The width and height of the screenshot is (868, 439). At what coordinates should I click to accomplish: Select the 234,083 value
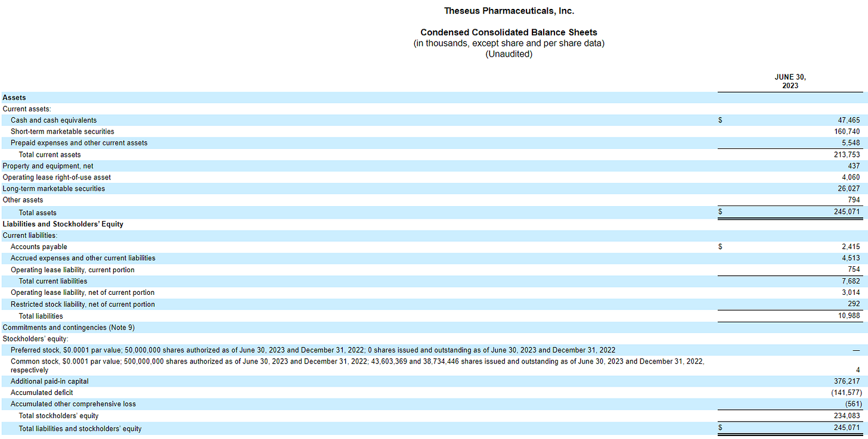(847, 416)
